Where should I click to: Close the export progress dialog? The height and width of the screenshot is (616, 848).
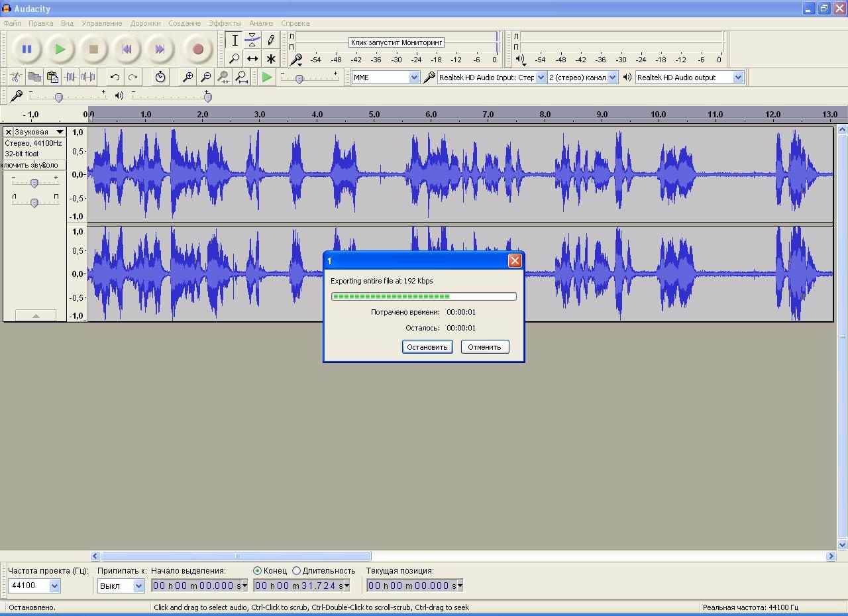tap(515, 261)
